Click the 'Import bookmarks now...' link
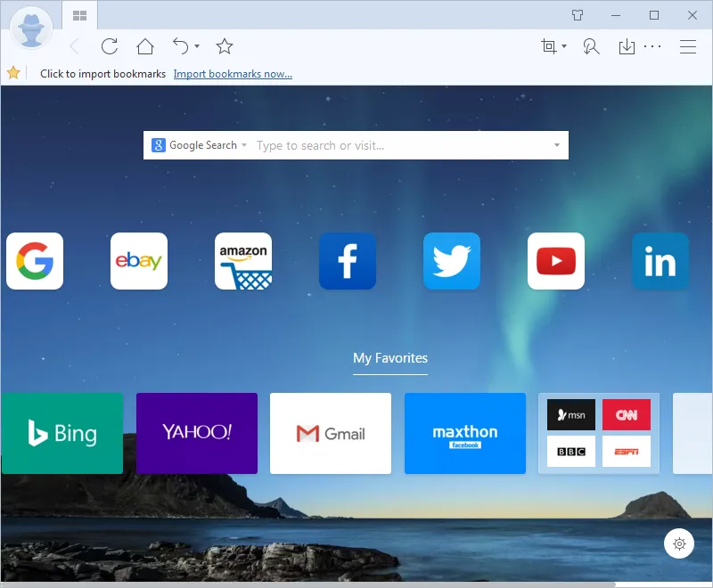 [x=233, y=74]
